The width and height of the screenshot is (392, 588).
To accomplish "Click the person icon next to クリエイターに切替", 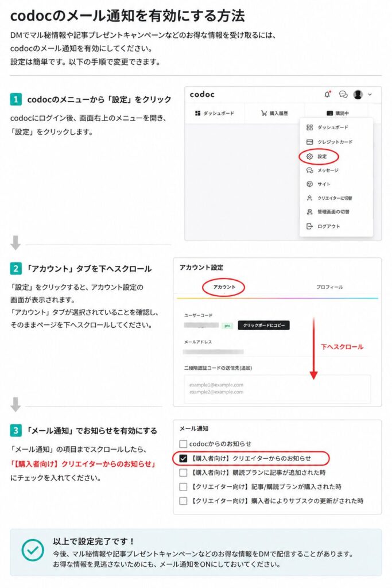I will [x=309, y=198].
